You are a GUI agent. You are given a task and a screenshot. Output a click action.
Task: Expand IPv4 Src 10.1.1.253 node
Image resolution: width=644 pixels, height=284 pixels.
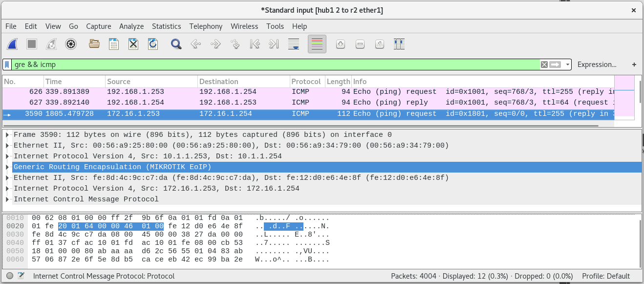(7, 156)
